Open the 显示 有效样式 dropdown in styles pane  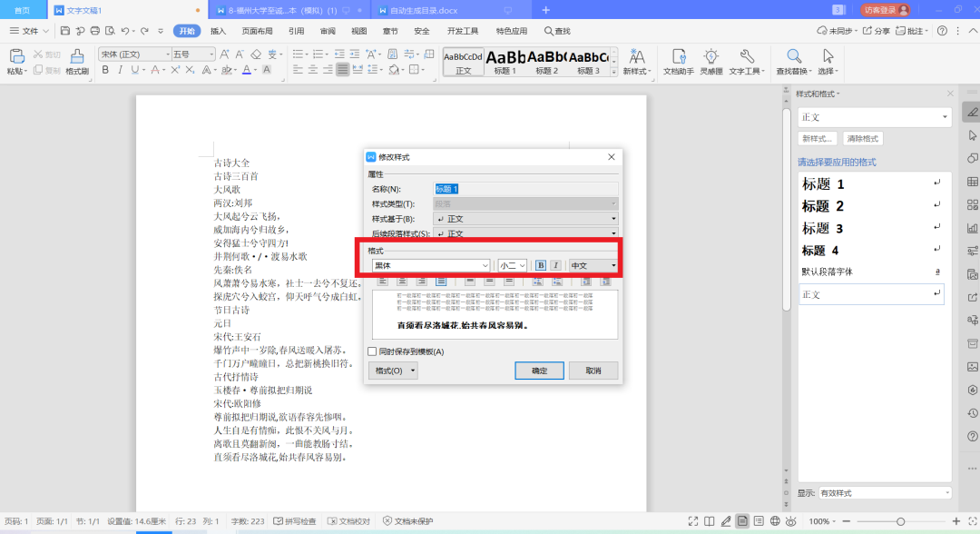pos(885,493)
